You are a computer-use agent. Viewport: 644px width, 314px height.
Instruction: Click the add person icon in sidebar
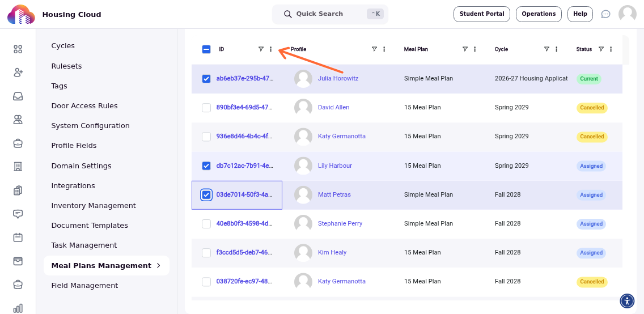click(x=18, y=73)
